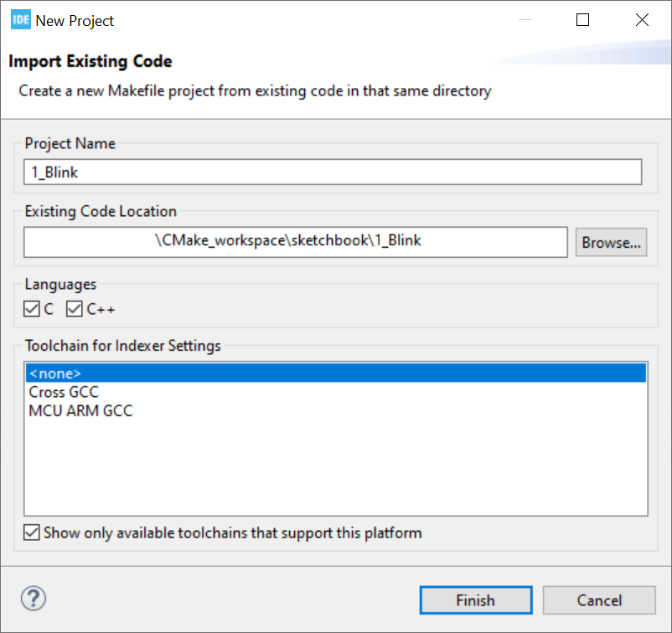The image size is (672, 633).
Task: Select the <none> toolchain entry
Action: (335, 373)
